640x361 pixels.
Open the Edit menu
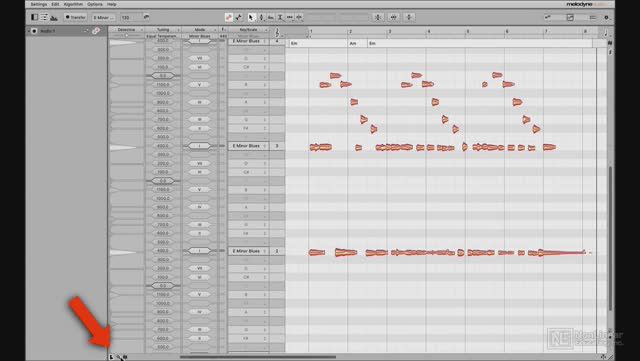tap(55, 4)
